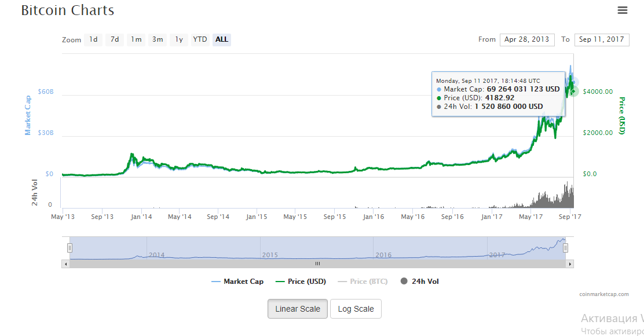The height and width of the screenshot is (336, 644).
Task: Open the To date field
Action: click(x=601, y=39)
